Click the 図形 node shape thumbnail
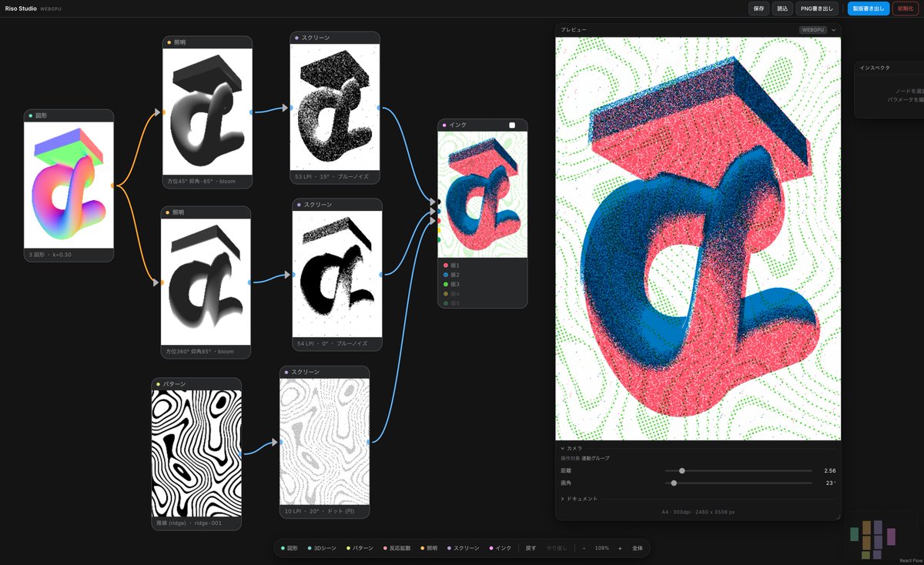The image size is (924, 565). pyautogui.click(x=69, y=185)
